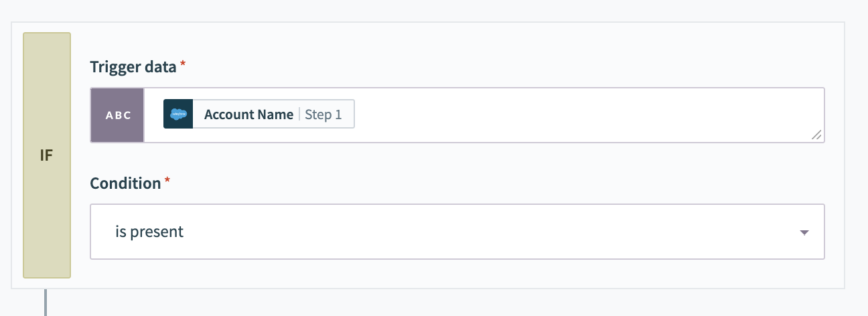Click the red asterisk beside Condition

[x=167, y=181]
